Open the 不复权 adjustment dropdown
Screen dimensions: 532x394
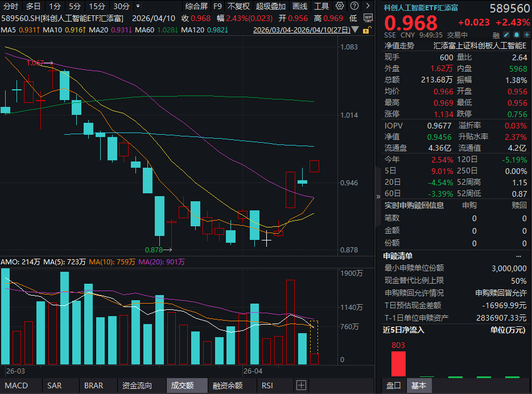pos(238,6)
